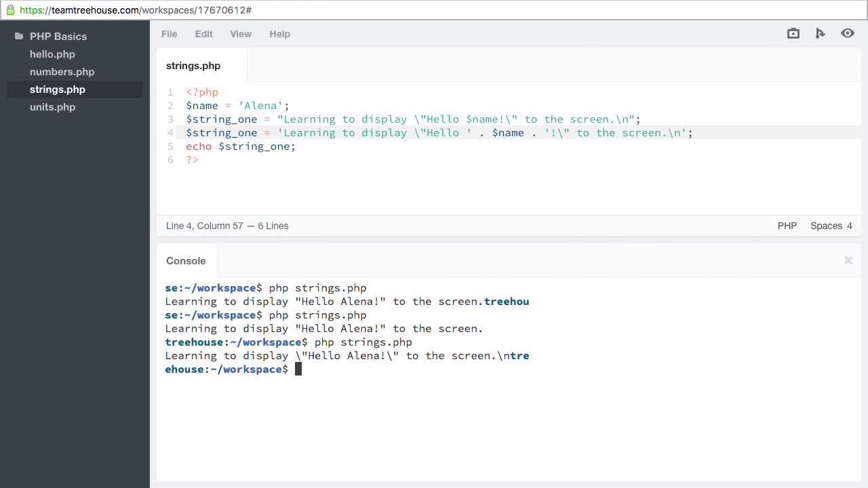Change the PHP language mode in status bar
Viewport: 868px width, 488px height.
click(x=787, y=226)
